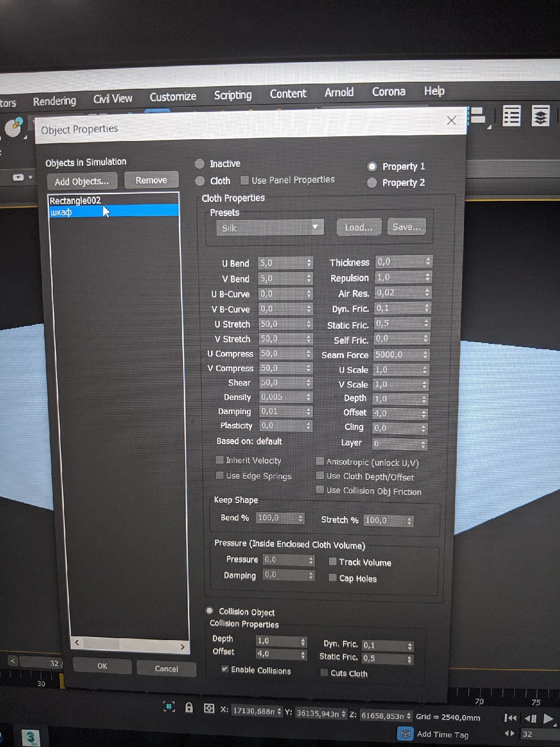Screen dimensions: 560x747
Task: Click the Play Animation button
Action: (x=548, y=719)
